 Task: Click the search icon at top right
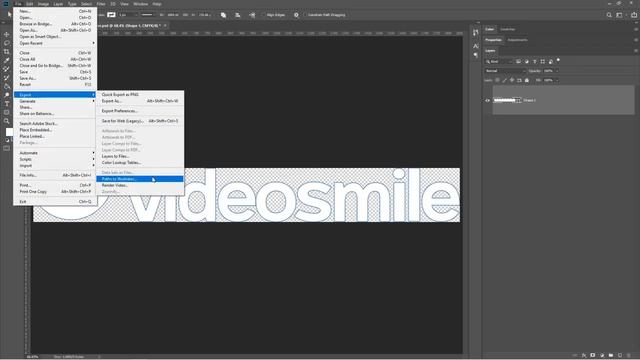pyautogui.click(x=609, y=15)
